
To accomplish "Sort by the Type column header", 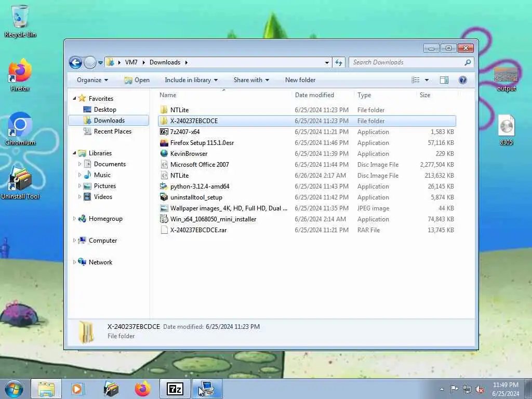I will (385, 95).
